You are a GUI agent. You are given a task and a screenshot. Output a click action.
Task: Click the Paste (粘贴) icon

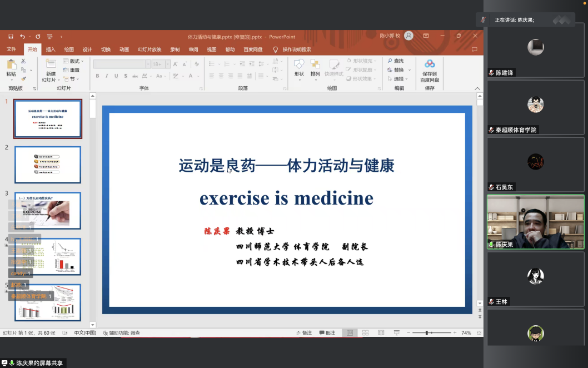click(11, 67)
